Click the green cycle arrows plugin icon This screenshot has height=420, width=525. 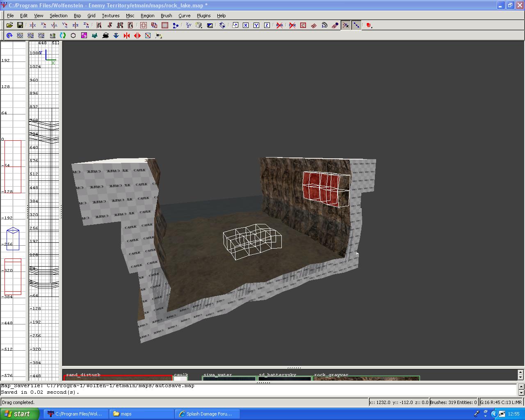63,36
